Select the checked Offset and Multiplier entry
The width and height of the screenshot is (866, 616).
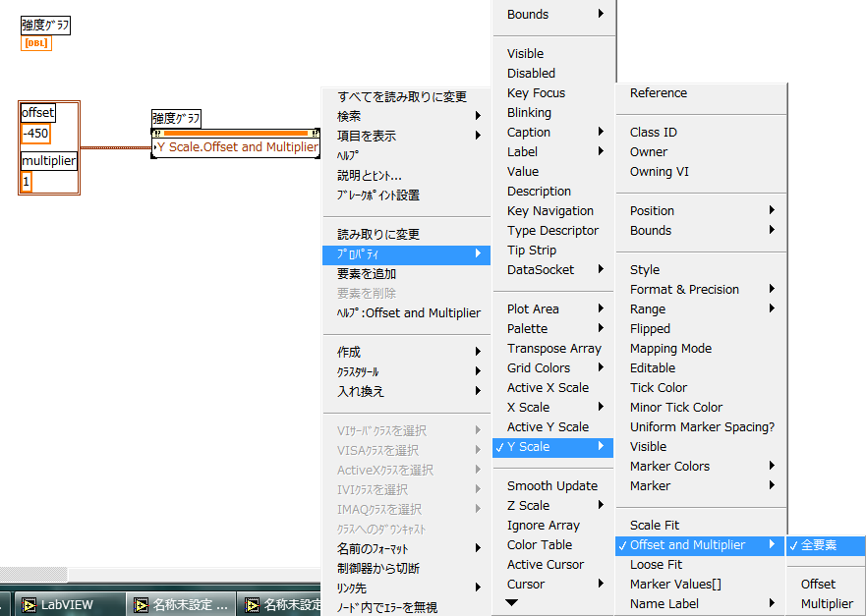click(700, 545)
